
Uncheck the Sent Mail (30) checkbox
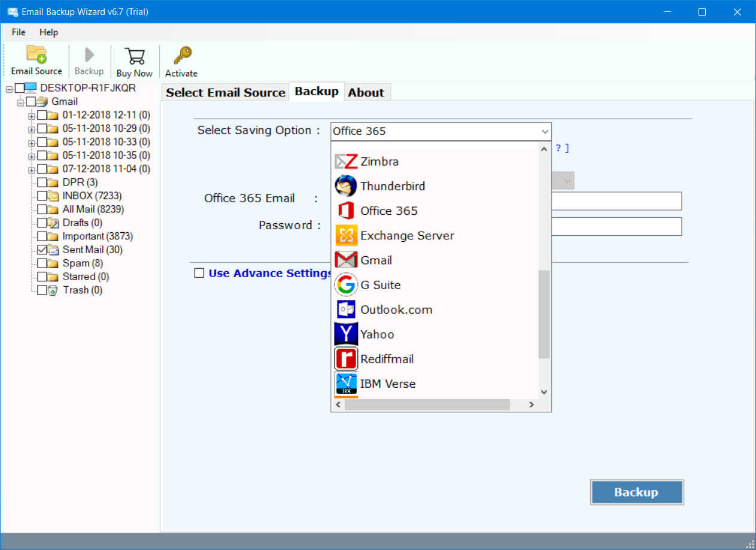click(42, 250)
